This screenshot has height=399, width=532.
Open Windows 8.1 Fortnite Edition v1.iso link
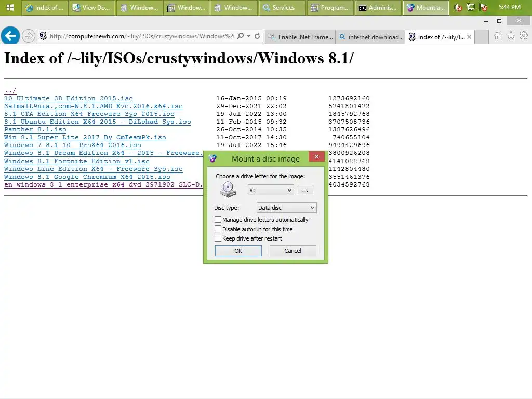77,161
